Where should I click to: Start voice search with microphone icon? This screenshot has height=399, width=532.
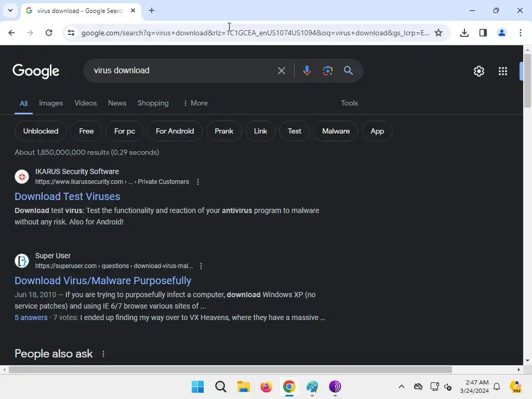[307, 71]
